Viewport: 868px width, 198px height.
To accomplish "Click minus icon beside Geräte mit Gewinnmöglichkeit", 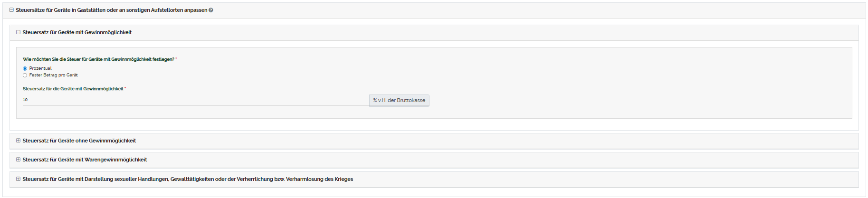I will tap(18, 32).
